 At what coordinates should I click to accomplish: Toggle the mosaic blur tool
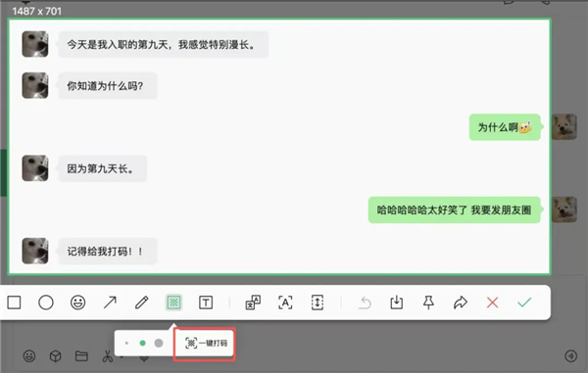173,303
